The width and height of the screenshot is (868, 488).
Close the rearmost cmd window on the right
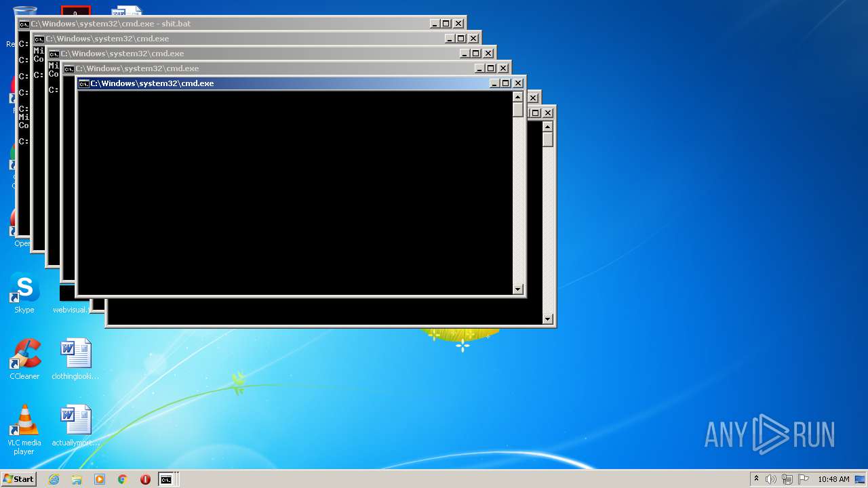coord(548,113)
